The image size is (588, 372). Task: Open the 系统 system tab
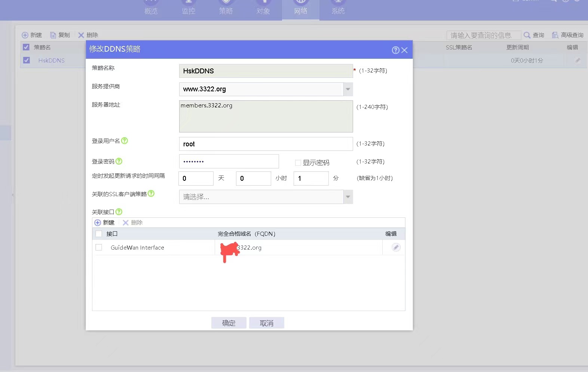pos(338,10)
